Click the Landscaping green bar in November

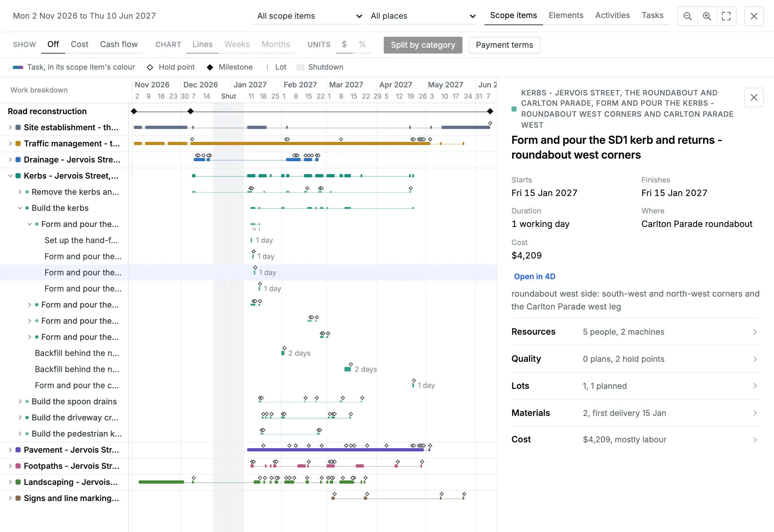tap(161, 482)
